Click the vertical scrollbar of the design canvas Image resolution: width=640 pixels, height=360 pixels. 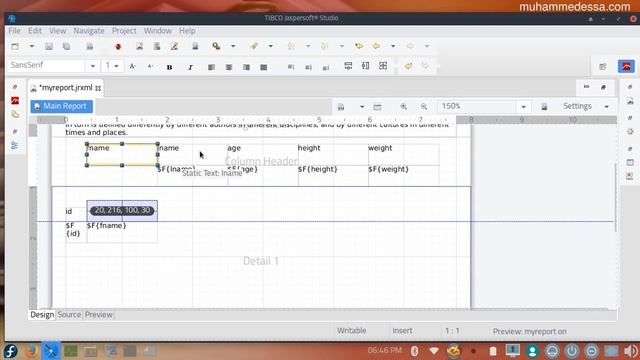[x=616, y=198]
